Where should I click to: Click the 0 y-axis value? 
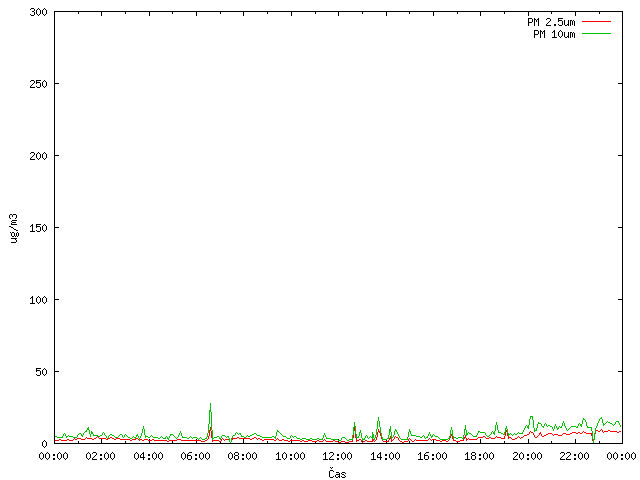tap(44, 444)
